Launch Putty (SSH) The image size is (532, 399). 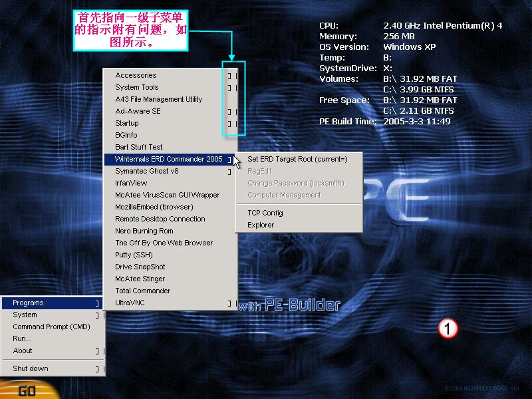click(170, 255)
